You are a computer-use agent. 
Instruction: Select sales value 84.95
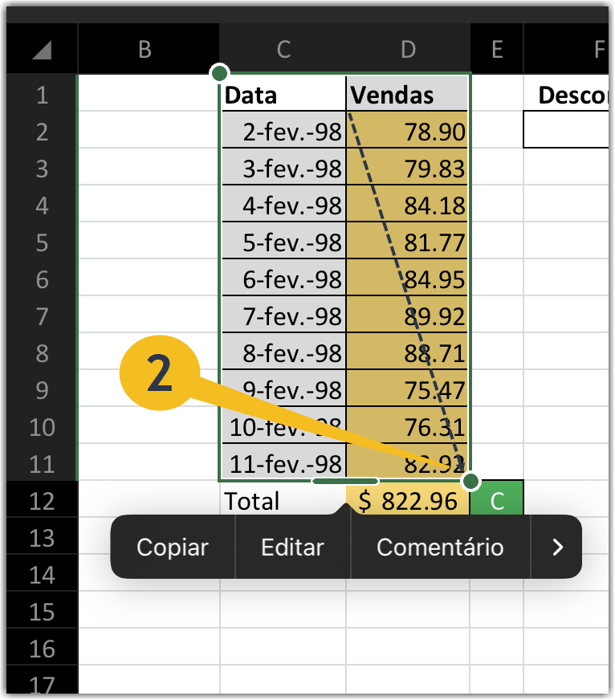pos(407,278)
